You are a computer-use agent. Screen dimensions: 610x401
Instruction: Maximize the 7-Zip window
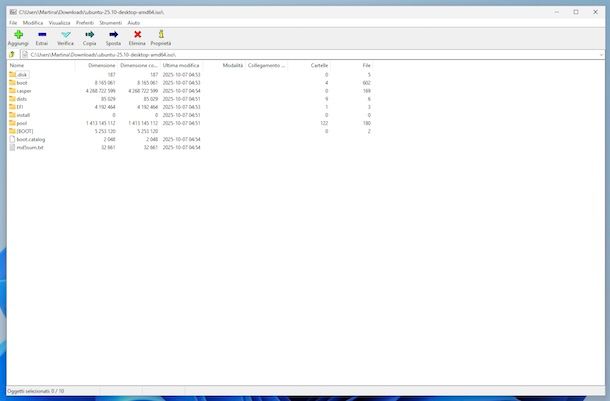[576, 12]
